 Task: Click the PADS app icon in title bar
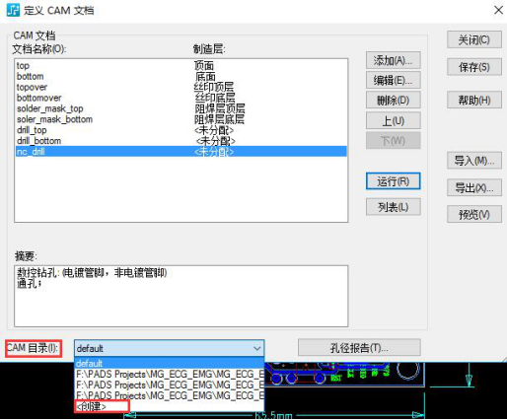(x=14, y=11)
